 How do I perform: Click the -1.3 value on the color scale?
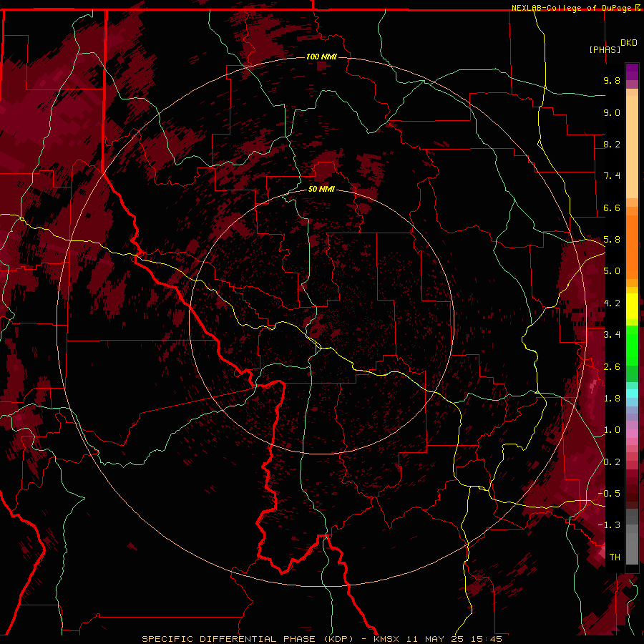click(x=609, y=525)
